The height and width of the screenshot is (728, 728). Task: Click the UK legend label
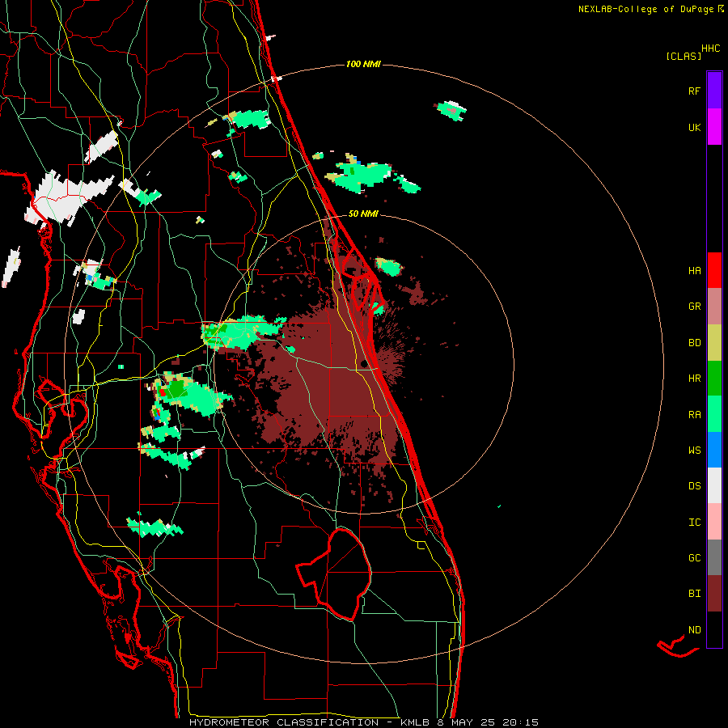695,127
